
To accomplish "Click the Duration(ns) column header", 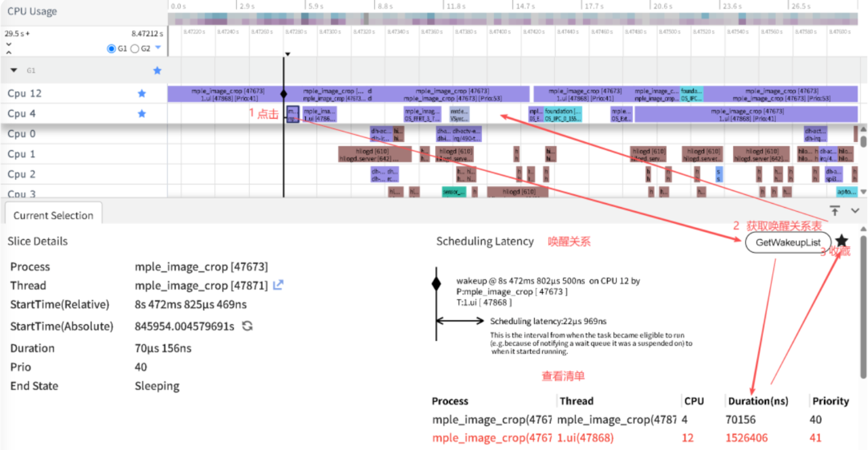I will coord(758,401).
